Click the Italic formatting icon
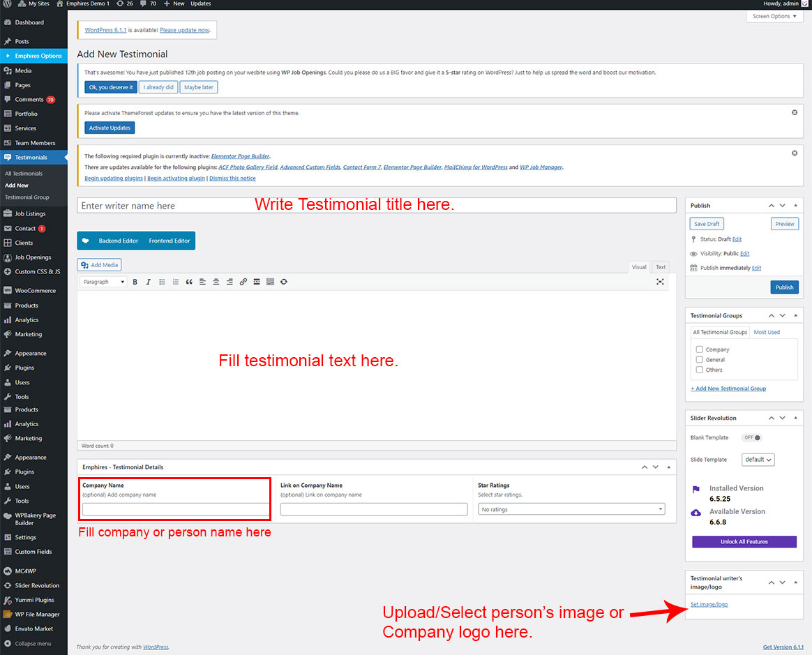Image resolution: width=812 pixels, height=655 pixels. 148,282
